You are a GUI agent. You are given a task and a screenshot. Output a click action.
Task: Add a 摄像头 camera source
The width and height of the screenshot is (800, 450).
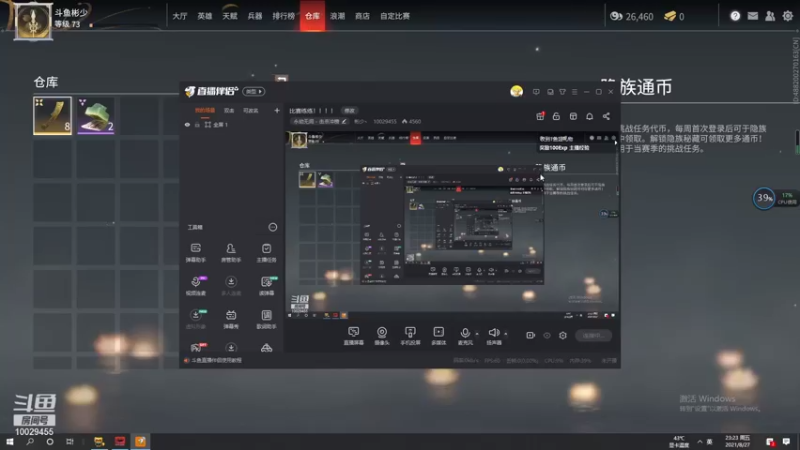click(382, 336)
